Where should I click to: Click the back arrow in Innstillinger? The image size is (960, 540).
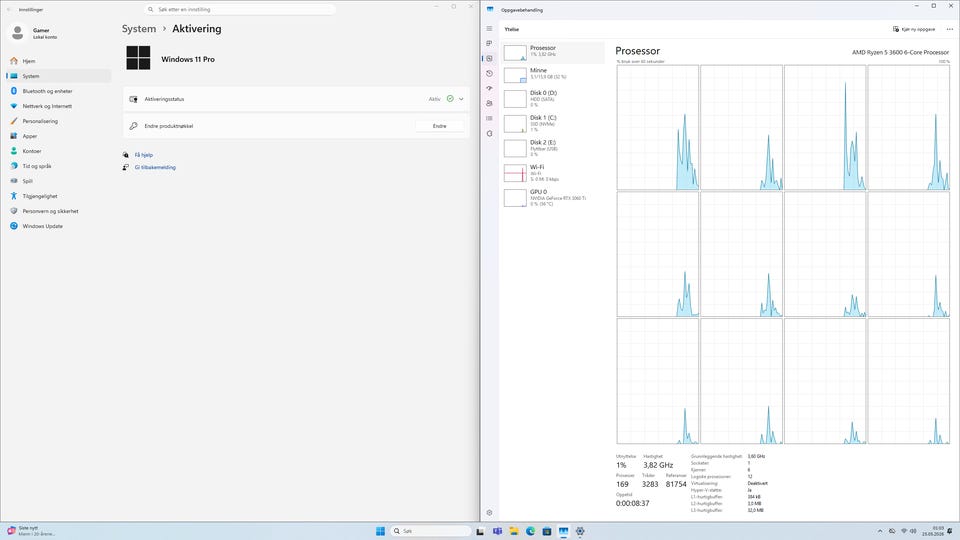click(x=9, y=10)
